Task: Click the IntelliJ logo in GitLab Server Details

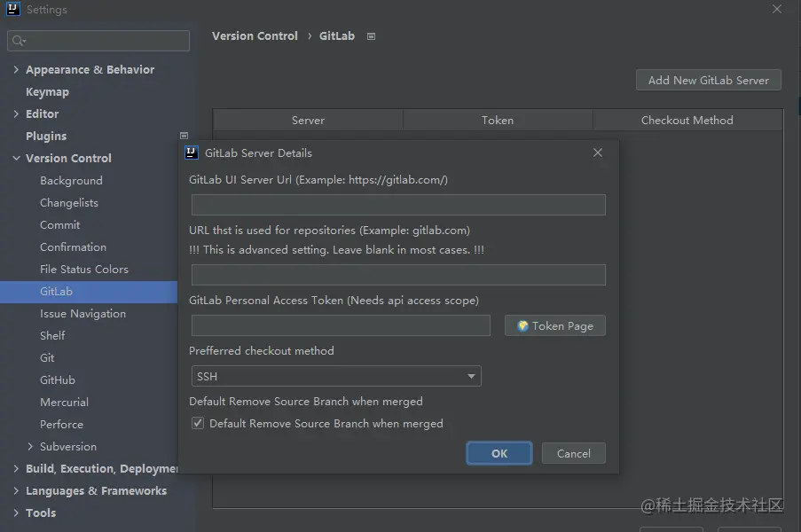Action: click(x=191, y=153)
